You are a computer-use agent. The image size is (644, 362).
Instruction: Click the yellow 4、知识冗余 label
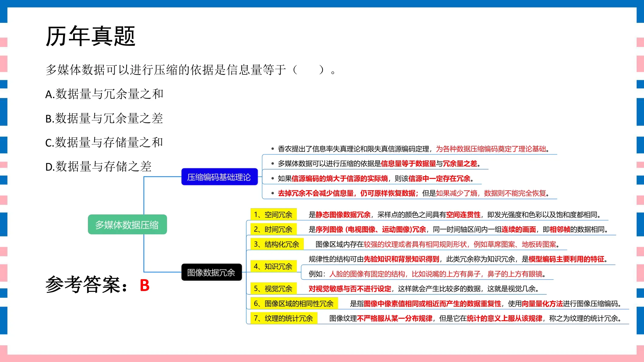274,266
